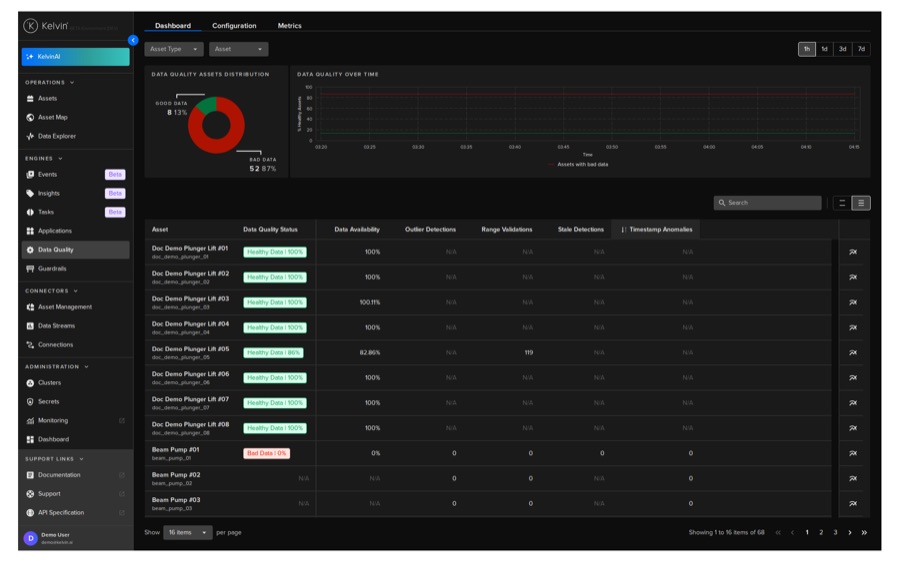Click the Search input field
This screenshot has width=900, height=562.
[x=767, y=203]
